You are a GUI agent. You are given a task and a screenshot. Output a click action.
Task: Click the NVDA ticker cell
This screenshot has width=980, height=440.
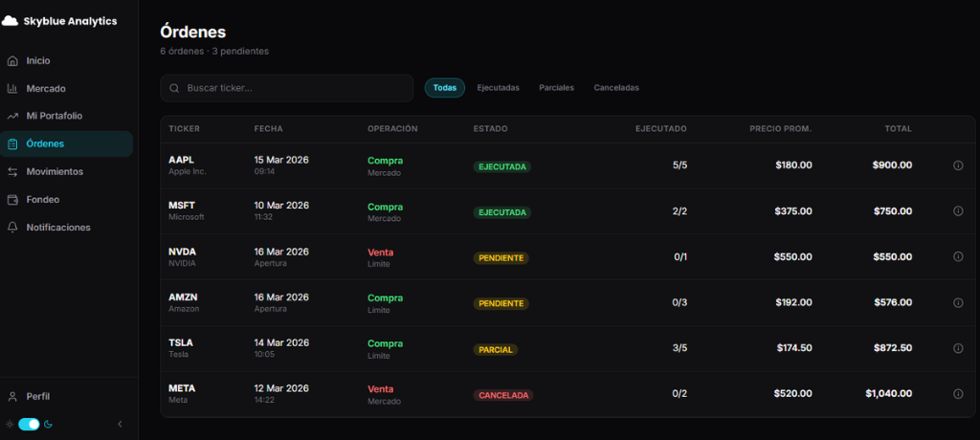tap(183, 257)
